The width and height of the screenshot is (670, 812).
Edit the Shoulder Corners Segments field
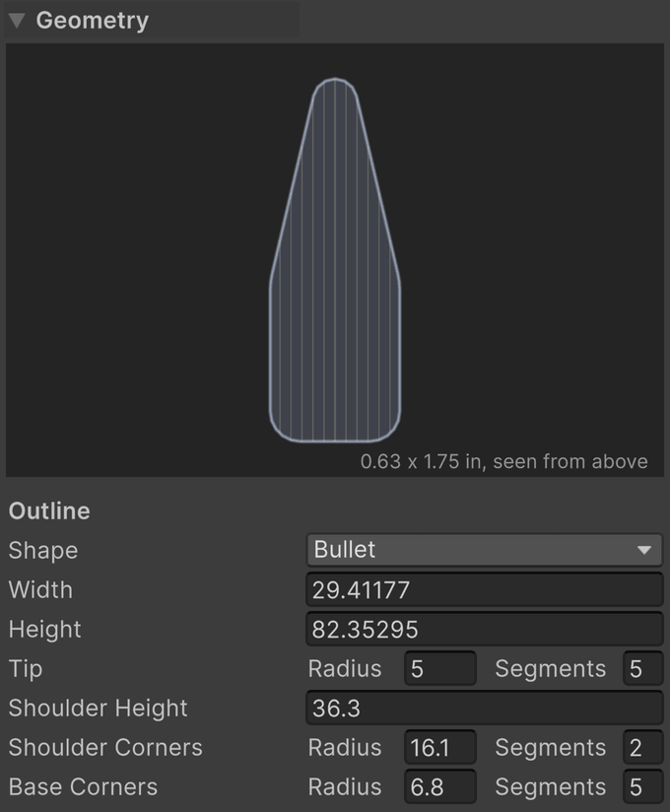[643, 747]
